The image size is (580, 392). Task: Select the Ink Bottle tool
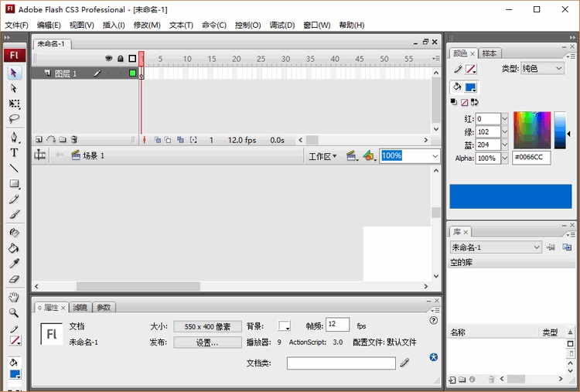coord(14,233)
